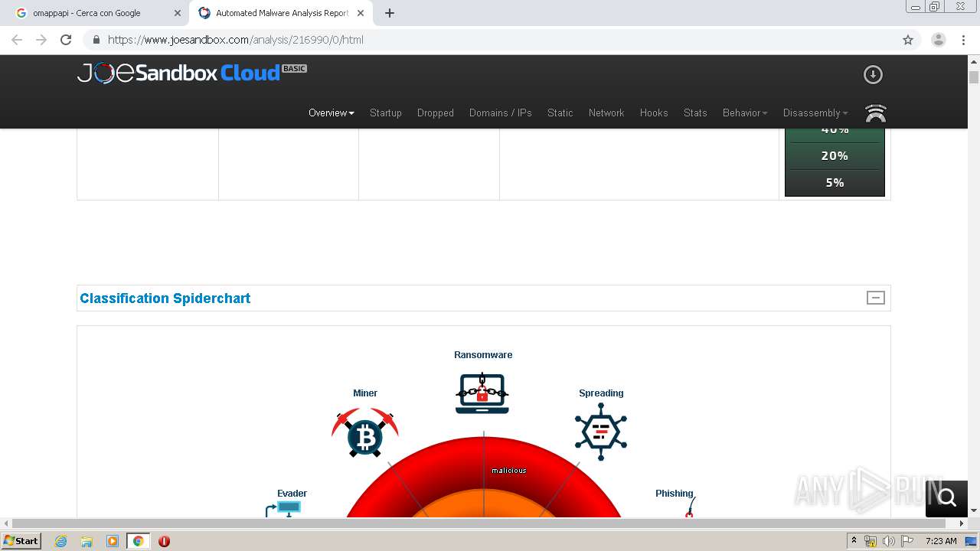Show hidden system tray icons
This screenshot has height=551, width=980.
tap(854, 541)
